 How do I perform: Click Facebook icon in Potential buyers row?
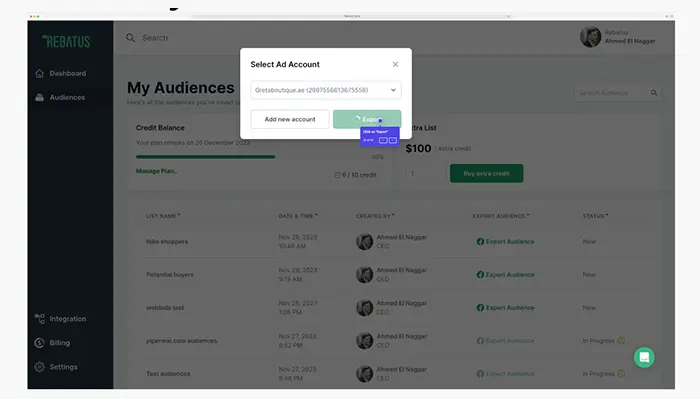(x=480, y=274)
